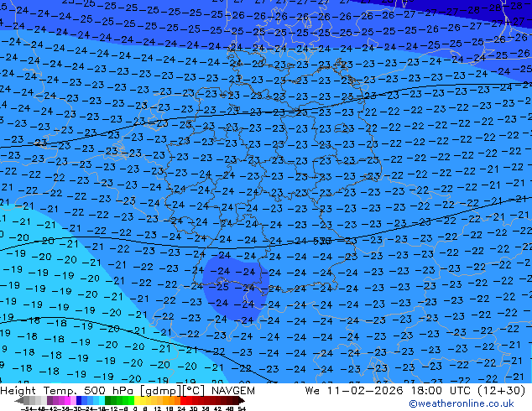Click the cyan -18 legend color
The image size is (532, 411).
point(102,400)
